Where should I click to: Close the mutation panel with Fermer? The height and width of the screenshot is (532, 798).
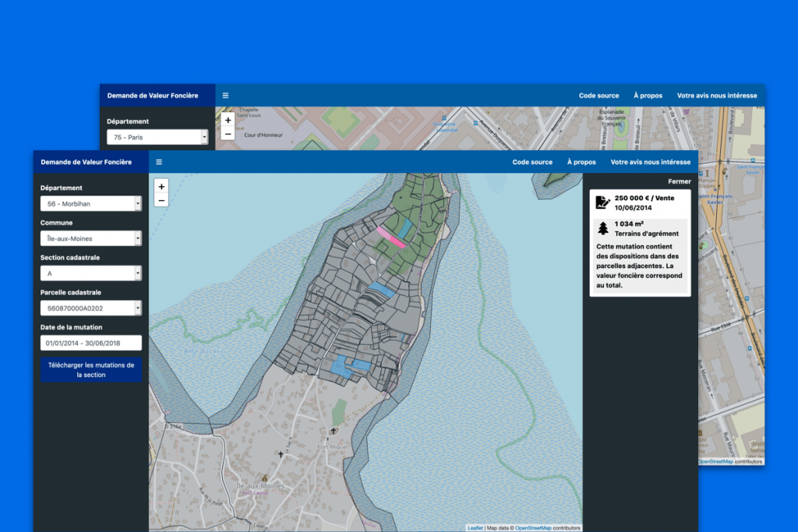pyautogui.click(x=680, y=181)
